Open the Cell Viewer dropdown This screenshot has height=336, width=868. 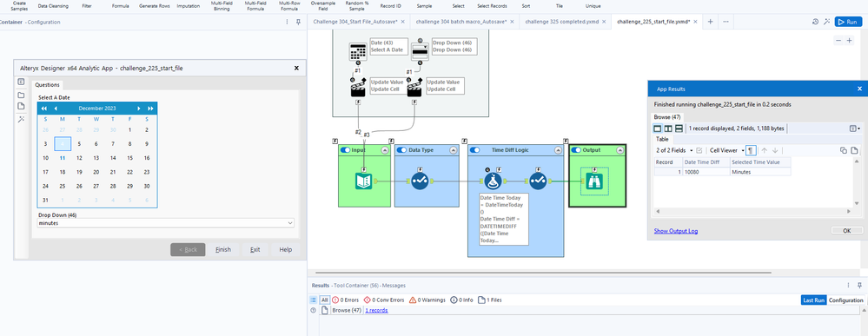(727, 150)
